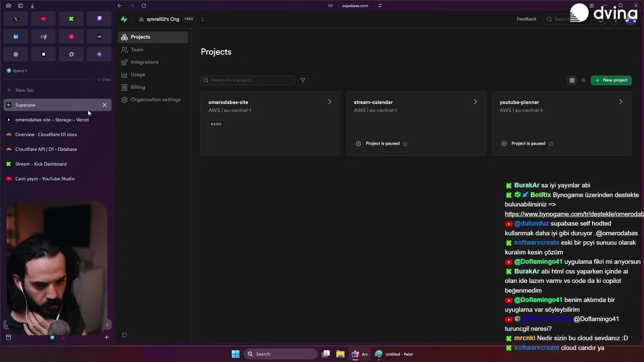Toggle the Arc sidebar panel icon
This screenshot has width=644, height=362.
click(x=20, y=6)
